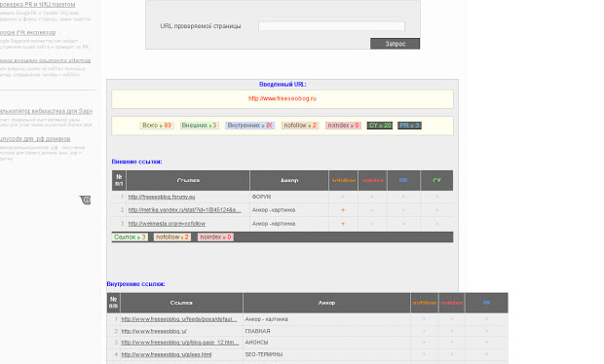
Task: Click the Ссылка column header of external table
Action: click(x=188, y=180)
